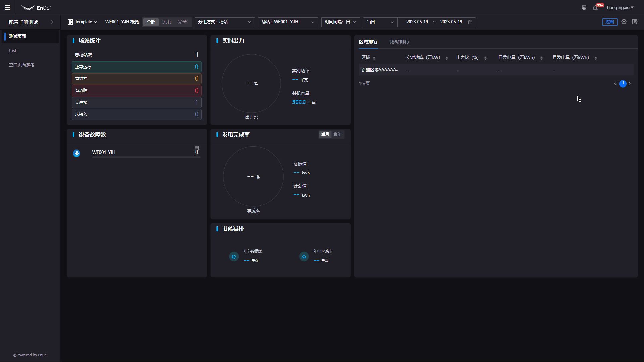The image size is (644, 362).
Task: Click the edit page document icon
Action: (635, 22)
